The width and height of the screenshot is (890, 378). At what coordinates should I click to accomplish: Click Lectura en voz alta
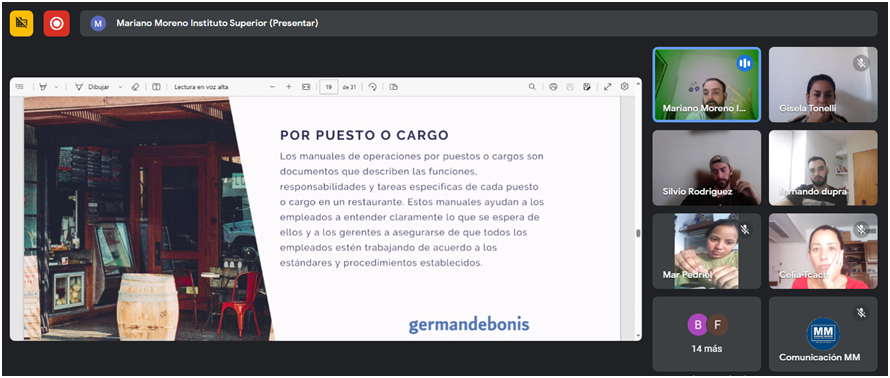point(201,87)
